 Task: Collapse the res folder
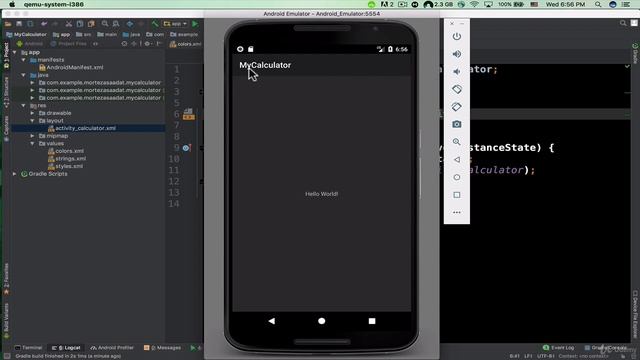(24, 105)
